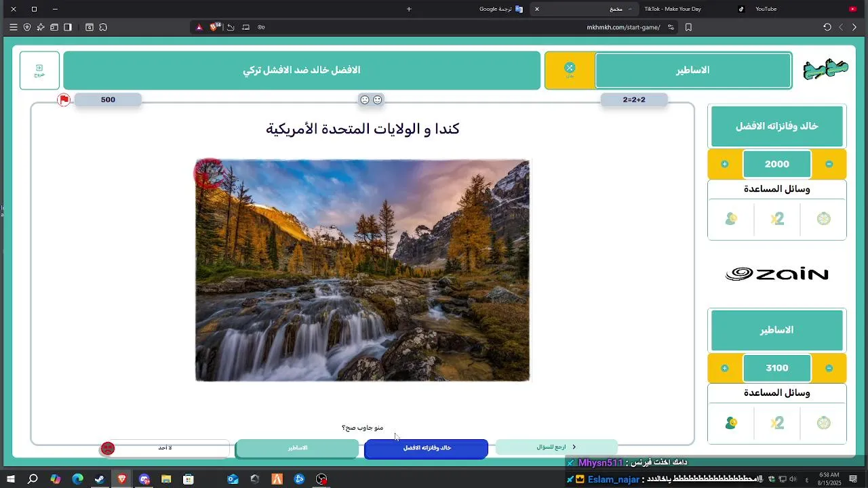The width and height of the screenshot is (868, 488).
Task: Click the 2000 score field
Action: [777, 164]
